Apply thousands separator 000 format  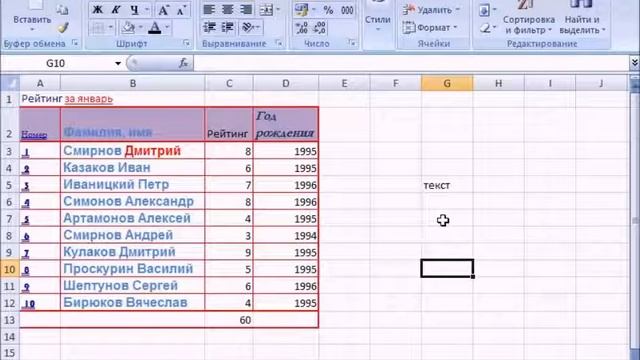(x=347, y=10)
